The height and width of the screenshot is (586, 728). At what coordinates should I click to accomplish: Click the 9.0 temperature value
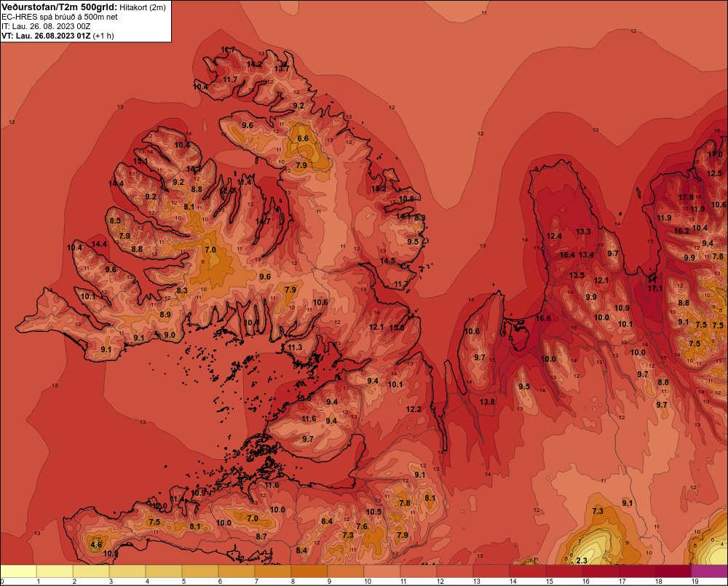pyautogui.click(x=170, y=335)
